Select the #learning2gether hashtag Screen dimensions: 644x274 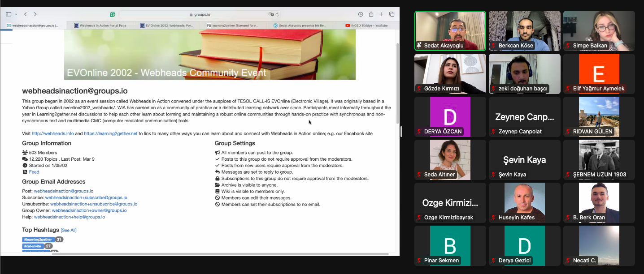pos(38,240)
